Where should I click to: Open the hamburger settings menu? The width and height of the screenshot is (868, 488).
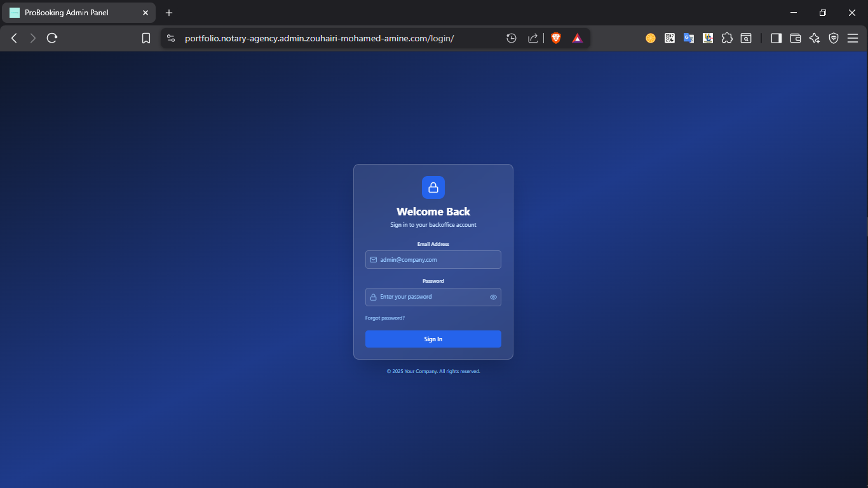(853, 38)
